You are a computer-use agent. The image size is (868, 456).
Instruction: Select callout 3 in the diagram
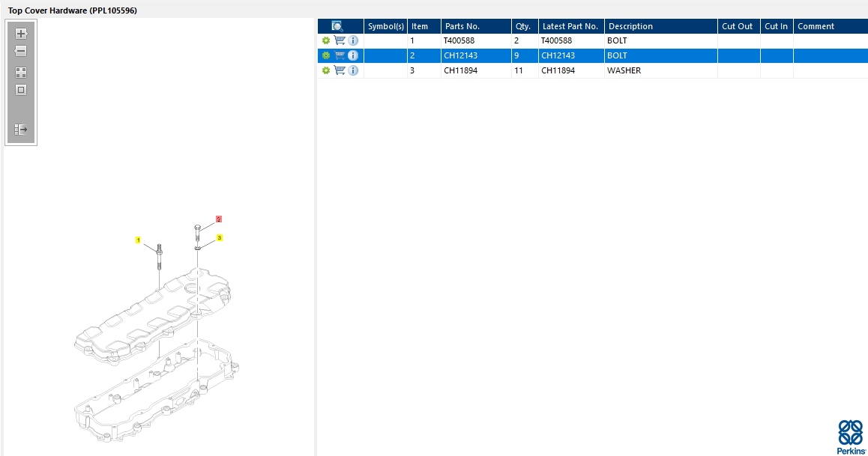[x=219, y=237]
